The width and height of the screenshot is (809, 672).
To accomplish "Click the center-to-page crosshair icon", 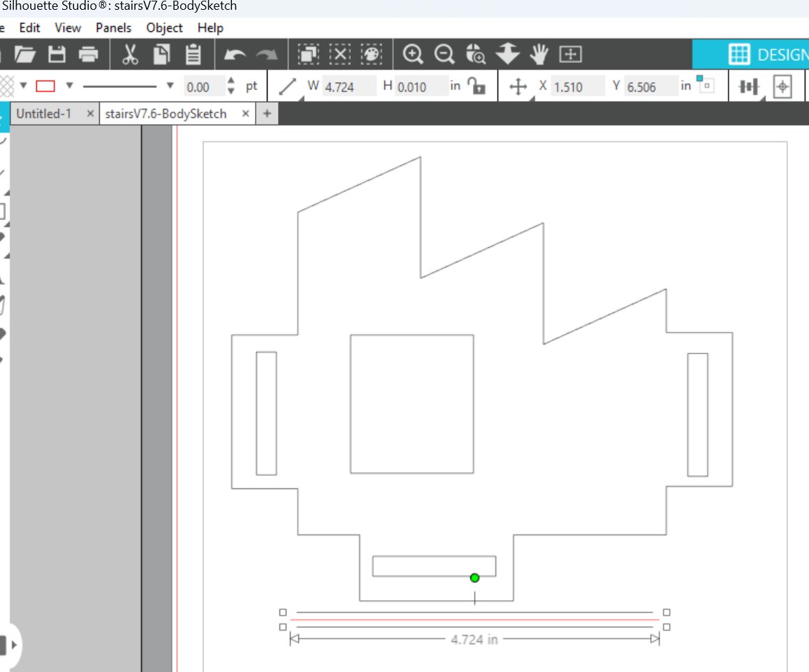I will [782, 86].
